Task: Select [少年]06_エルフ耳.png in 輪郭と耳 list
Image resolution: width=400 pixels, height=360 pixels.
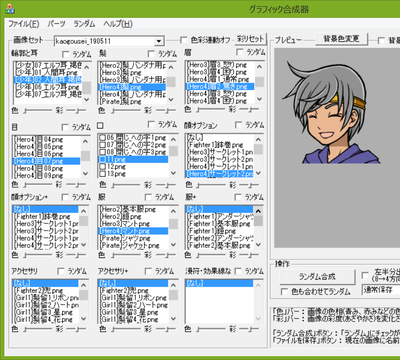Action: click(47, 87)
